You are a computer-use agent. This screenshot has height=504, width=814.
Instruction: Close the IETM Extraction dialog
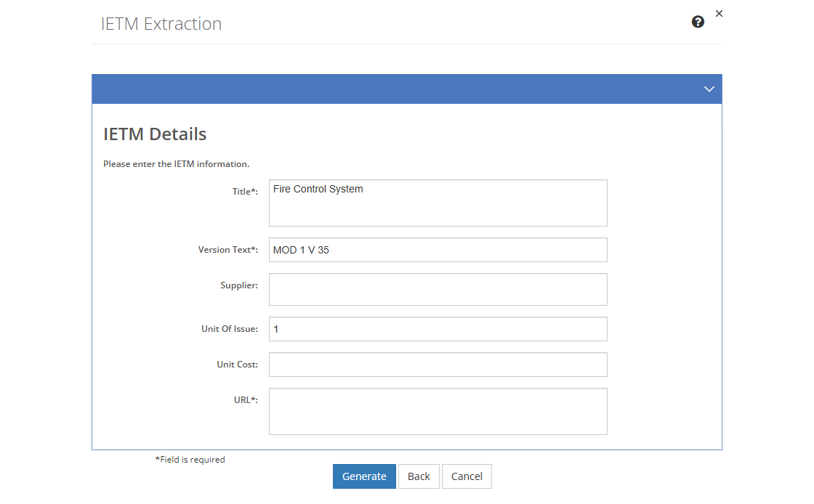[x=719, y=13]
